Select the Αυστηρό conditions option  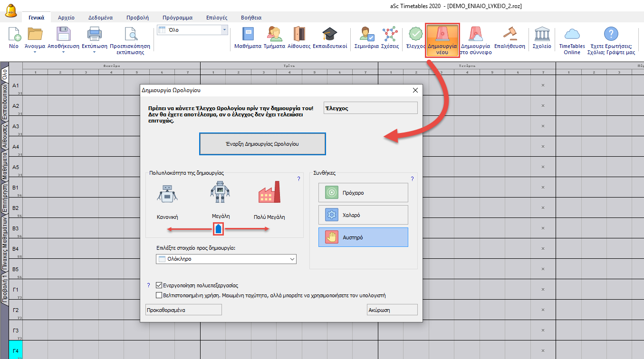363,237
